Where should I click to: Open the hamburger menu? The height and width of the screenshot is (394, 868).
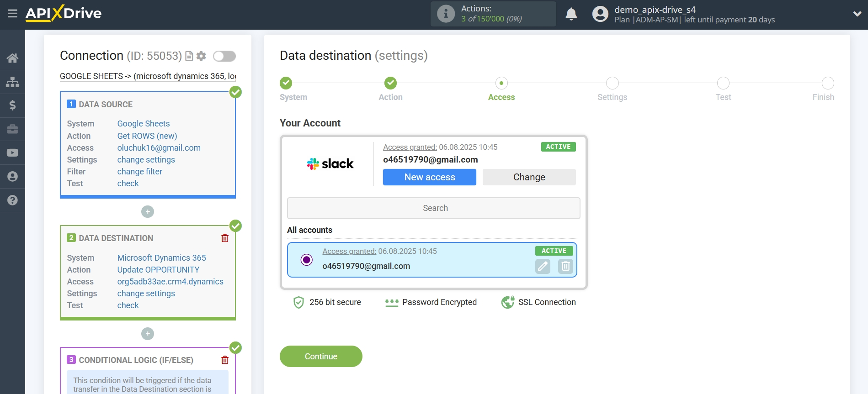click(x=12, y=13)
